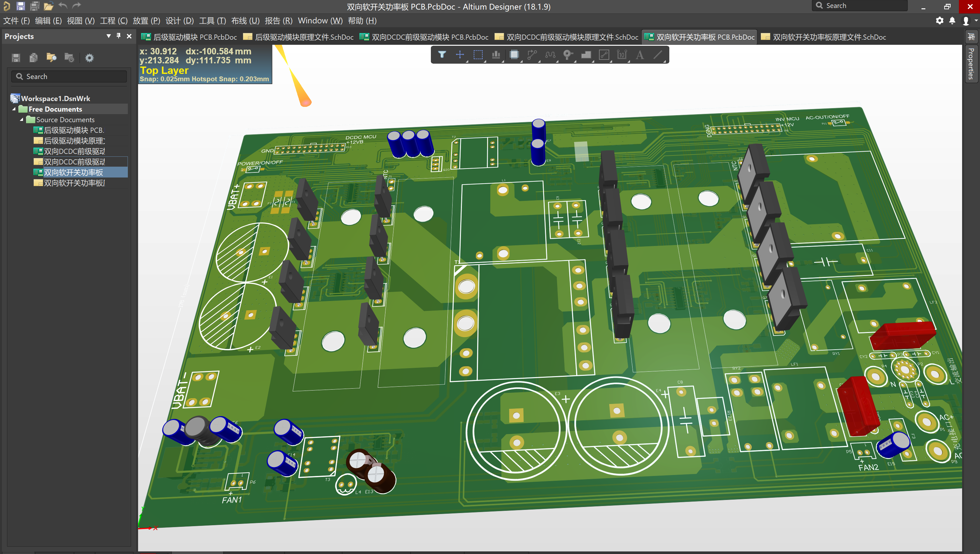Open the selection filter tool
This screenshot has height=554, width=980.
click(x=442, y=55)
